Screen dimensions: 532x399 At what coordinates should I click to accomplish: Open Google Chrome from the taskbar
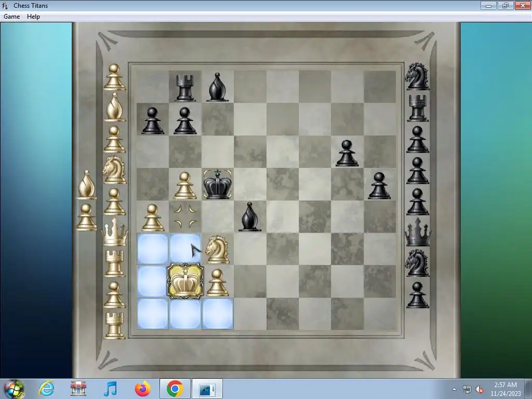tap(175, 389)
